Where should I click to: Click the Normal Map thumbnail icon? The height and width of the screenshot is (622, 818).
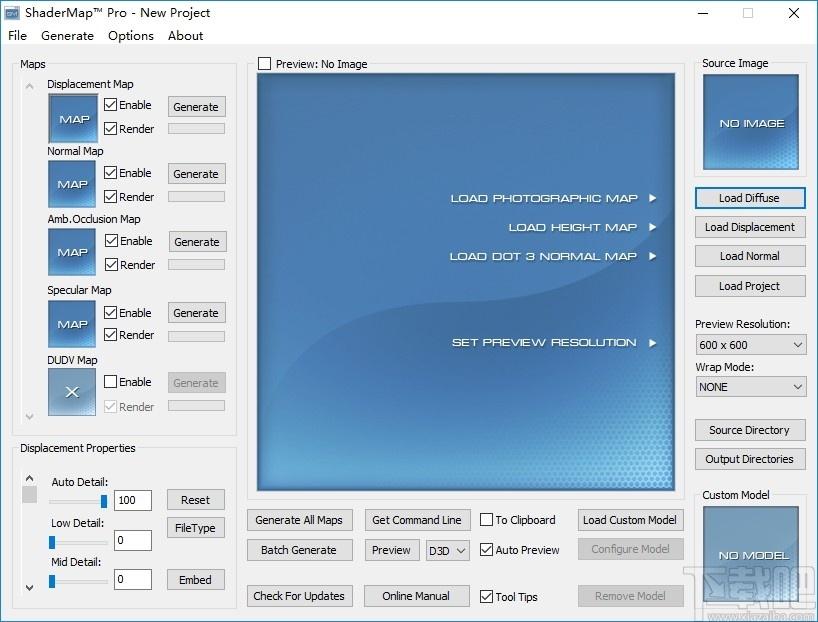point(72,184)
